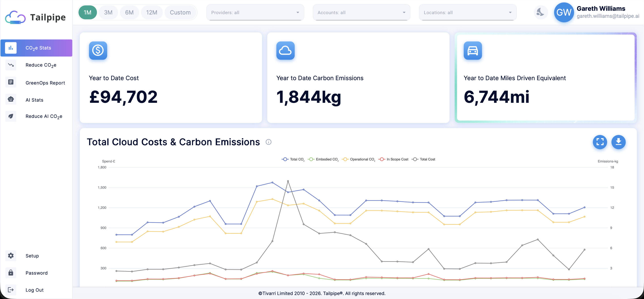Click the Password lock icon
This screenshot has width=644, height=299.
[11, 273]
